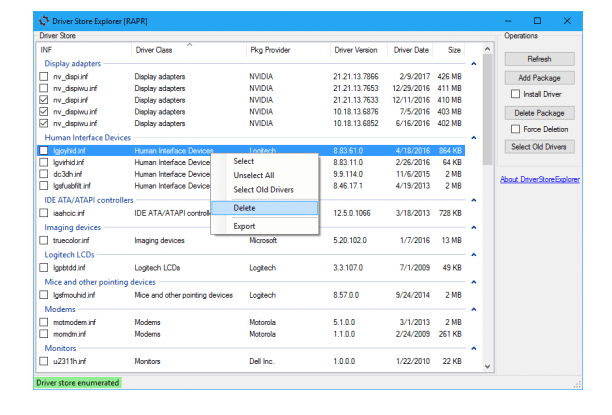The image size is (612, 415).
Task: Collapse the IDE ATA/ATAPI controllers group
Action: coord(473,200)
